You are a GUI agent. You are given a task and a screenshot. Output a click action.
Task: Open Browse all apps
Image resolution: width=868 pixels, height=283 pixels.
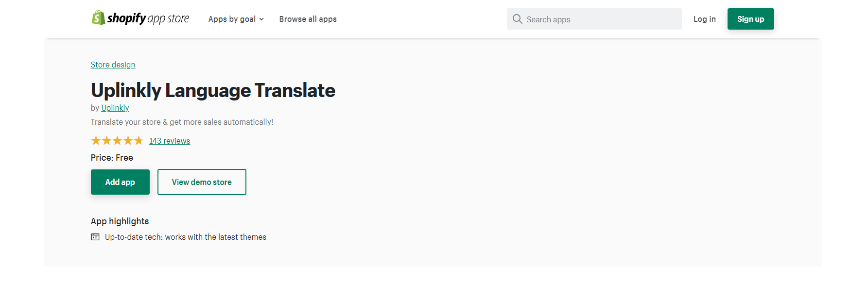pyautogui.click(x=308, y=19)
